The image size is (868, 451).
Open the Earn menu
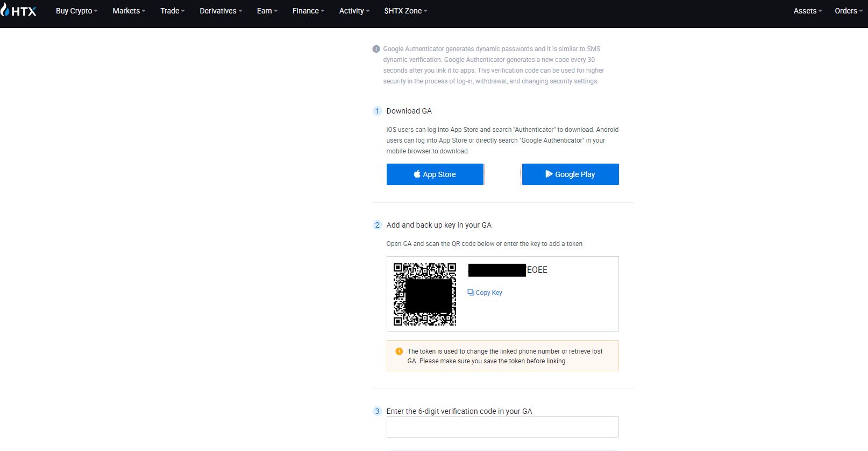[267, 11]
